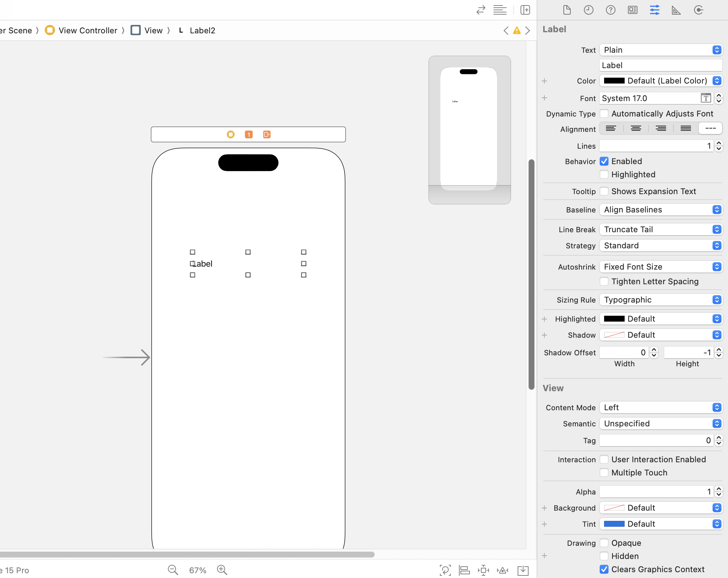Image resolution: width=728 pixels, height=578 pixels.
Task: Check the Hidden drawing option
Action: pyautogui.click(x=604, y=556)
